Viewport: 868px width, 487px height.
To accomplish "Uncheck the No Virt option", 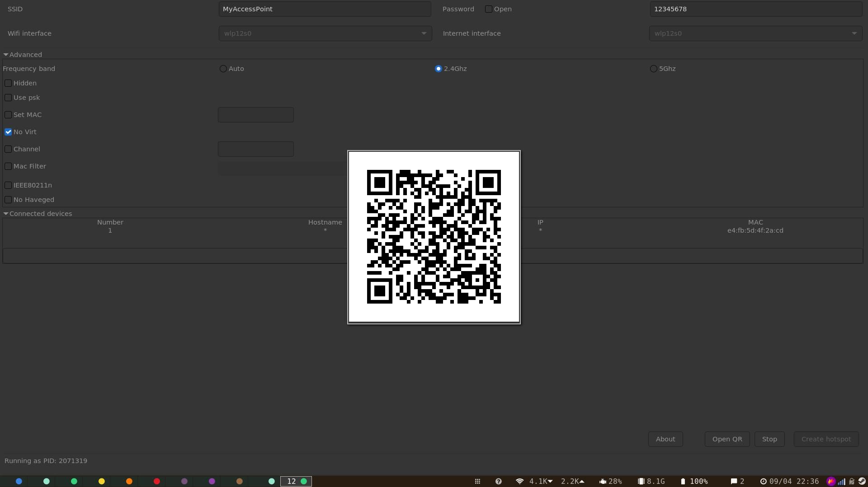I will click(x=8, y=131).
